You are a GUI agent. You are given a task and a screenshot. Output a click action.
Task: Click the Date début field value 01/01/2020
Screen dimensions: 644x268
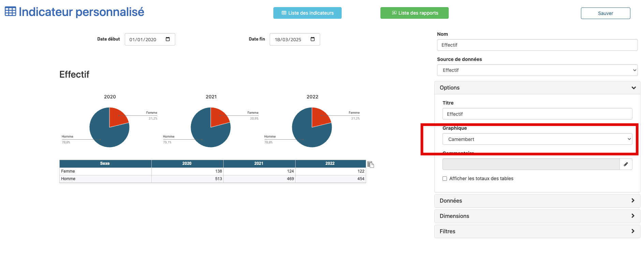(x=143, y=40)
